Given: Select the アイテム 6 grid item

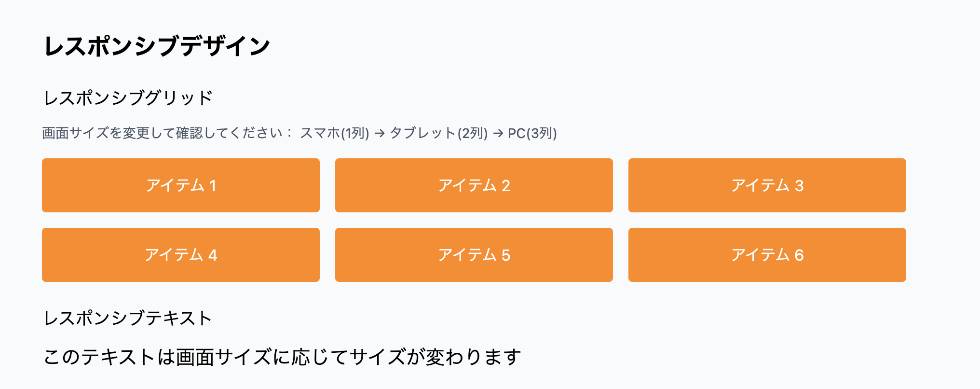Looking at the screenshot, I should 767,255.
